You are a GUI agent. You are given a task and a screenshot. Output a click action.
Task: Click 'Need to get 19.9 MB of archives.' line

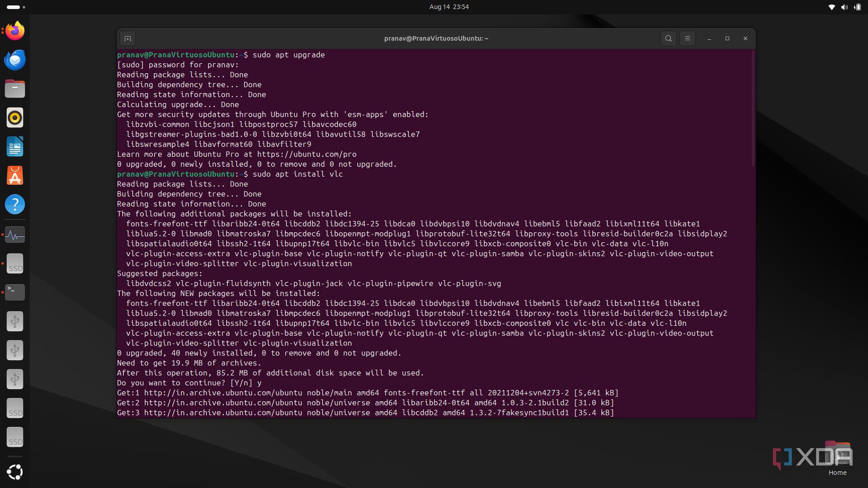pyautogui.click(x=189, y=363)
